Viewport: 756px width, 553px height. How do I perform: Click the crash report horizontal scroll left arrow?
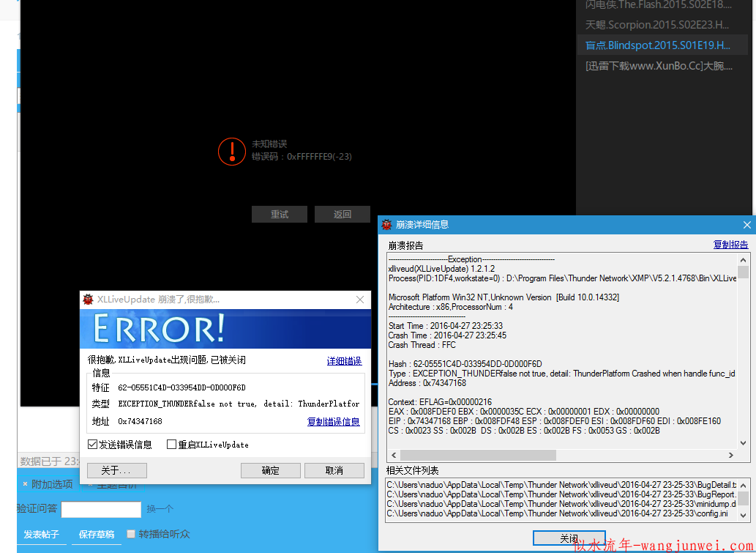coord(394,455)
